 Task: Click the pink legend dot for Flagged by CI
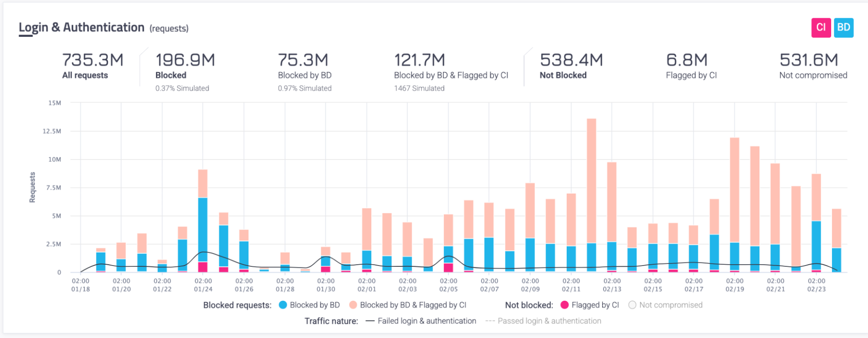click(564, 305)
